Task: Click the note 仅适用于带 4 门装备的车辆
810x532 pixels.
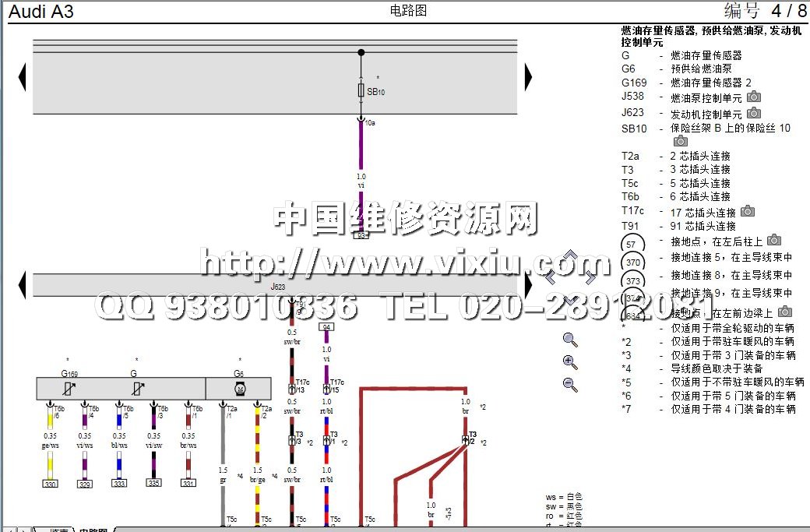Action: click(x=733, y=409)
